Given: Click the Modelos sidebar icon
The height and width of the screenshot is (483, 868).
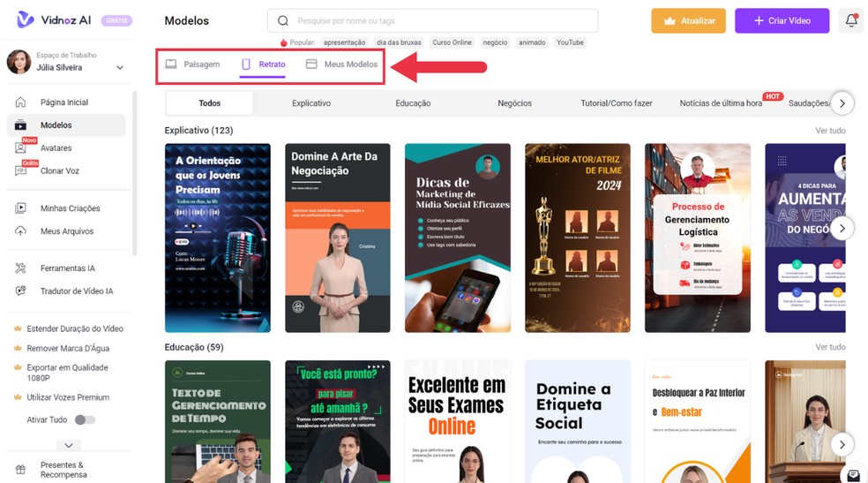Looking at the screenshot, I should 20,125.
